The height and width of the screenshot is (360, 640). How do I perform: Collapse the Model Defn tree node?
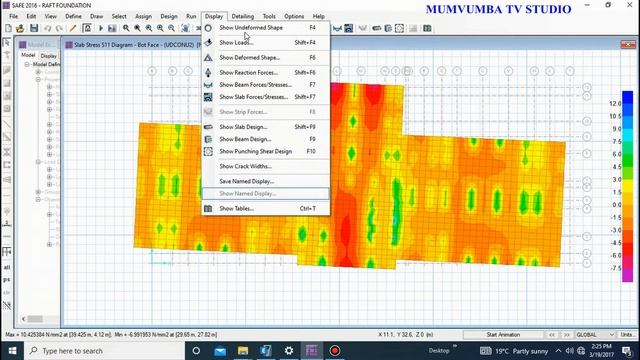(27, 64)
